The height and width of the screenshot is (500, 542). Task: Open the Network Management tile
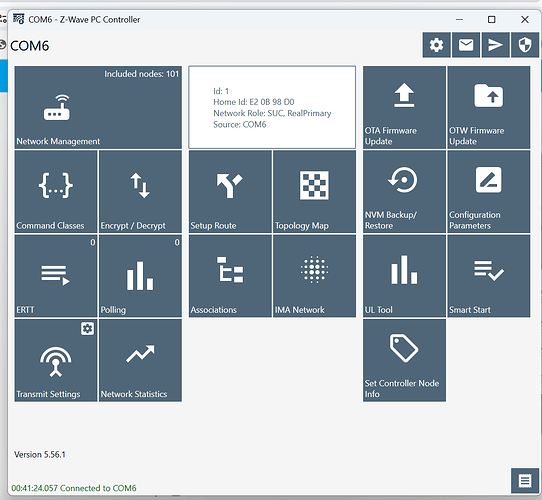pyautogui.click(x=98, y=108)
